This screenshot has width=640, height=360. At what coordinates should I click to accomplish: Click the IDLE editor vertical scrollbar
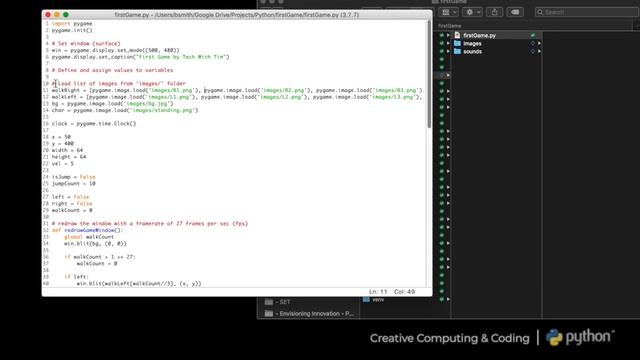pos(429,75)
